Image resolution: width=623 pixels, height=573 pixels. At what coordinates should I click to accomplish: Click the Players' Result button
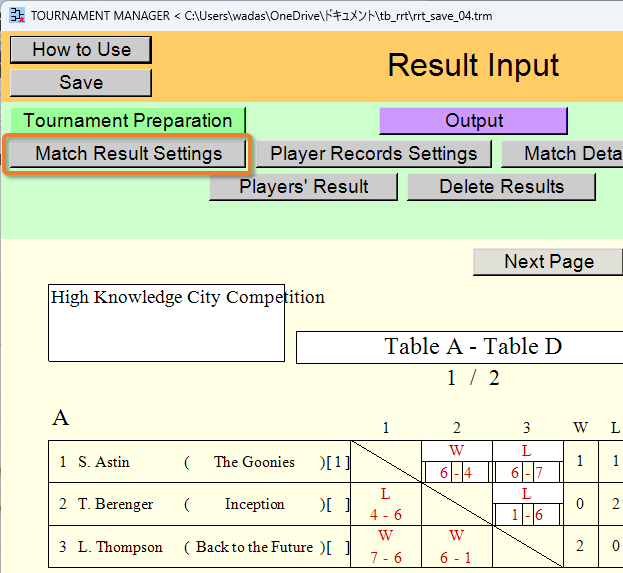click(x=304, y=187)
